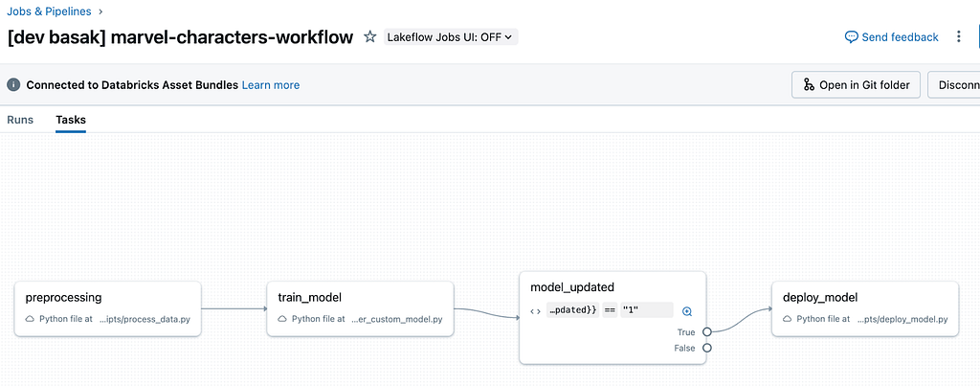Screen dimensions: 980x386
Task: Click the cloud icon in preprocessing task
Action: coord(30,319)
